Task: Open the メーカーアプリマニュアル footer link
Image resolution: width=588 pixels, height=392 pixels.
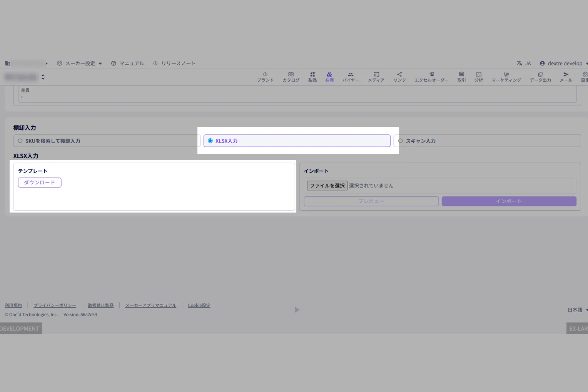Action: 151,305
